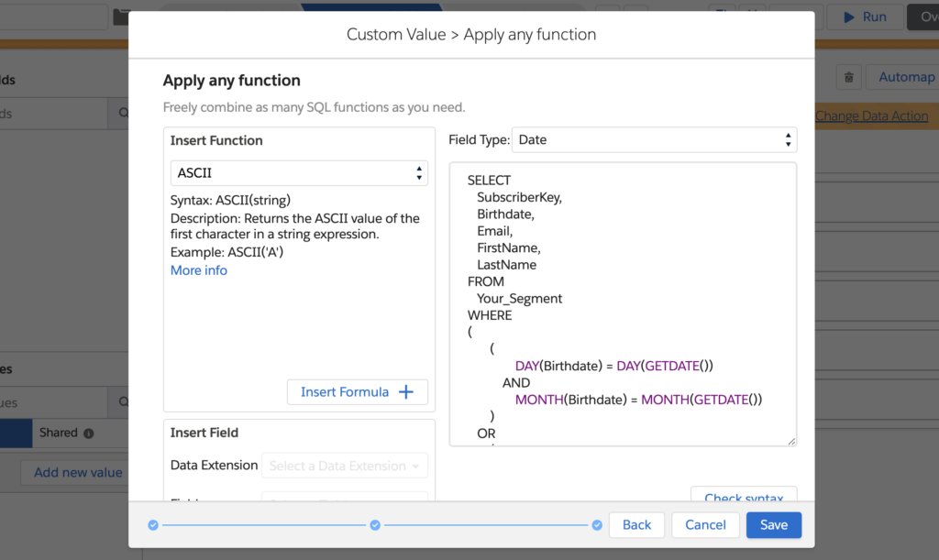Image resolution: width=939 pixels, height=560 pixels.
Task: Click the middle wizard step checkmark
Action: click(375, 525)
